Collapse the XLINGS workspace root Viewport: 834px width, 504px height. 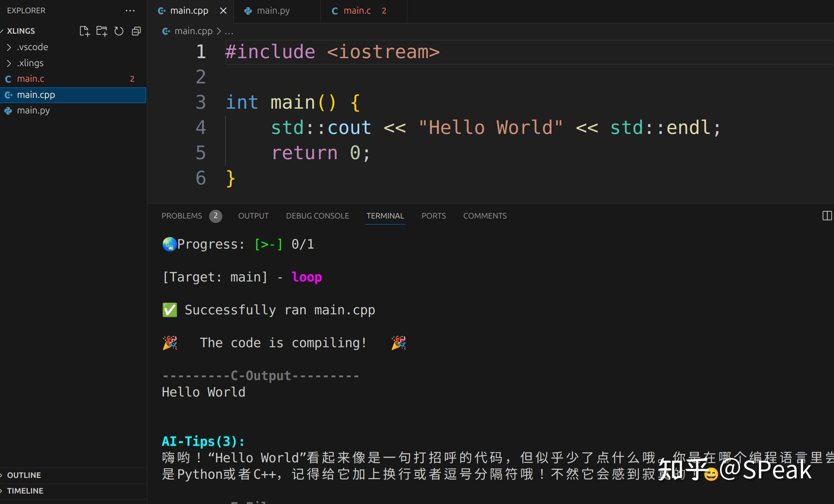coord(21,31)
